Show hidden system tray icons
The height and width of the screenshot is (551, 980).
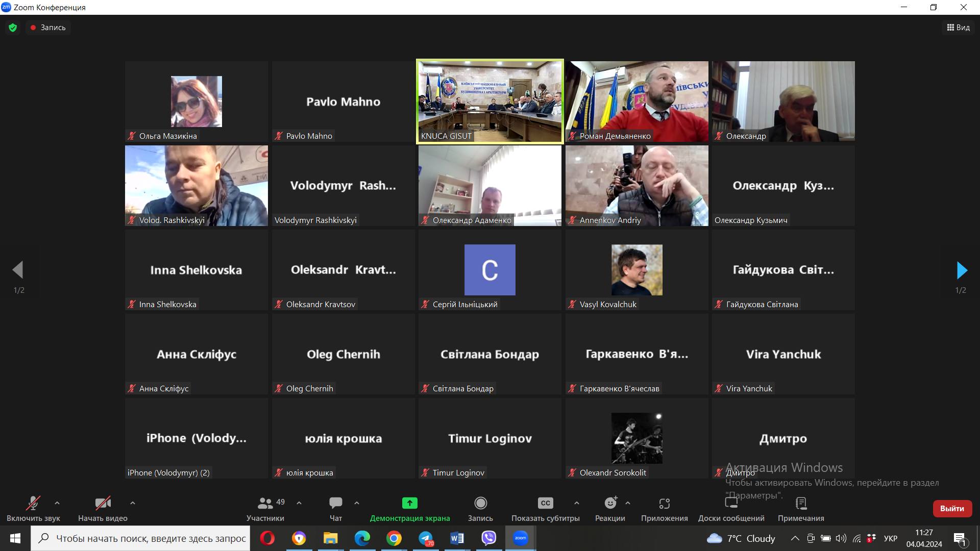point(795,538)
